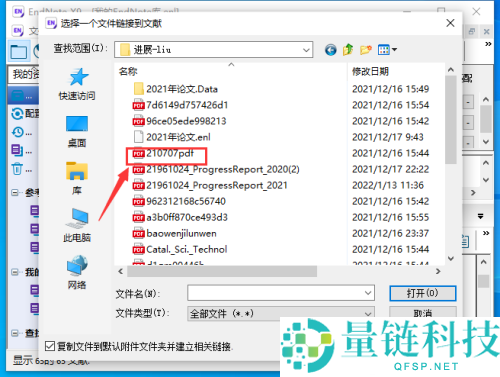Select PDF file Catal._Sci._Technol
The width and height of the screenshot is (500, 377).
(180, 249)
